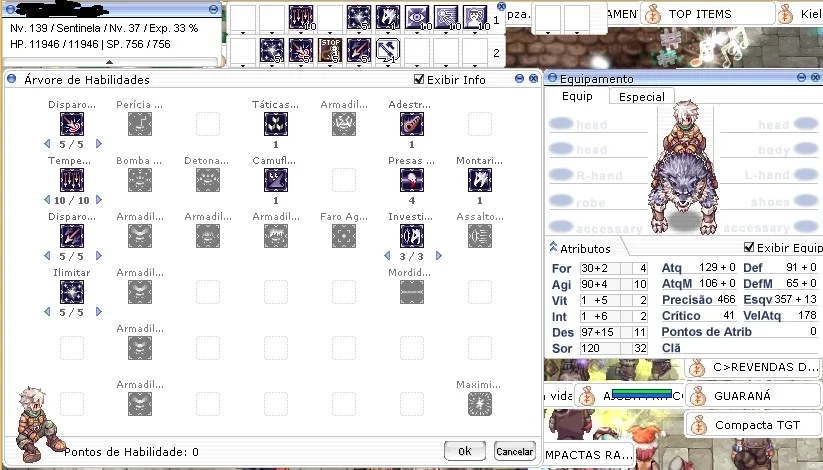Confirm the skill tree with ok
This screenshot has height=470, width=823.
pyautogui.click(x=465, y=451)
